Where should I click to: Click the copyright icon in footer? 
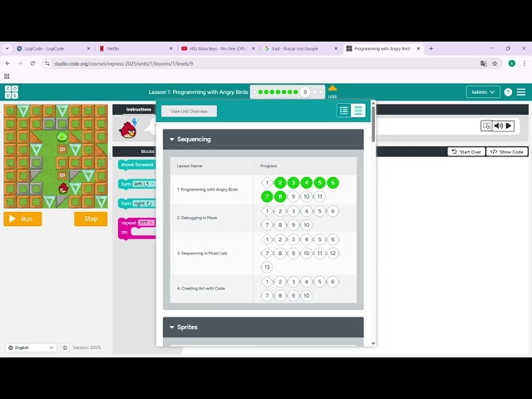[65, 347]
